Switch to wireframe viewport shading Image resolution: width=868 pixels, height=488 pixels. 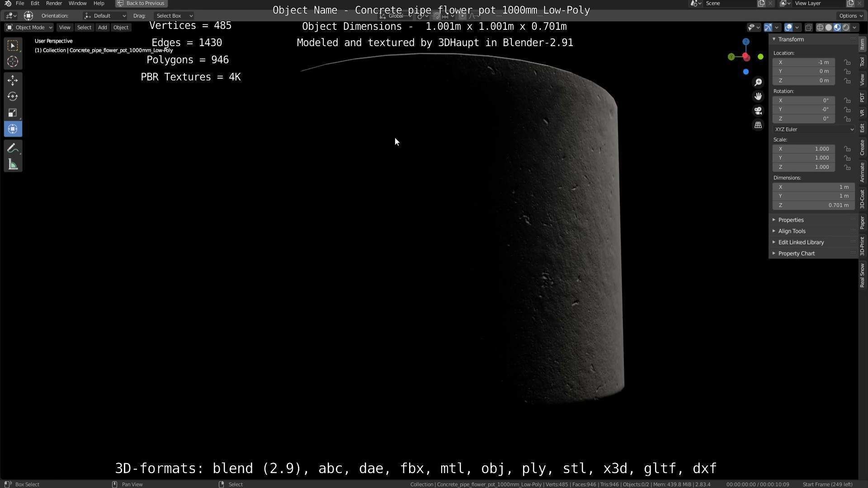pyautogui.click(x=820, y=28)
